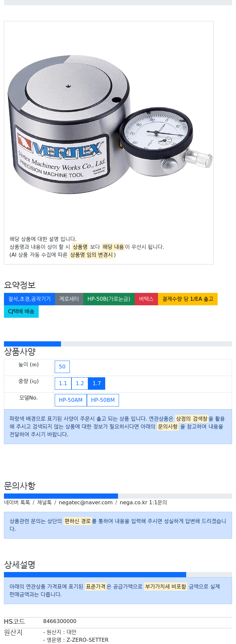Select weight option 1.2
The width and height of the screenshot is (236, 644).
(x=80, y=384)
